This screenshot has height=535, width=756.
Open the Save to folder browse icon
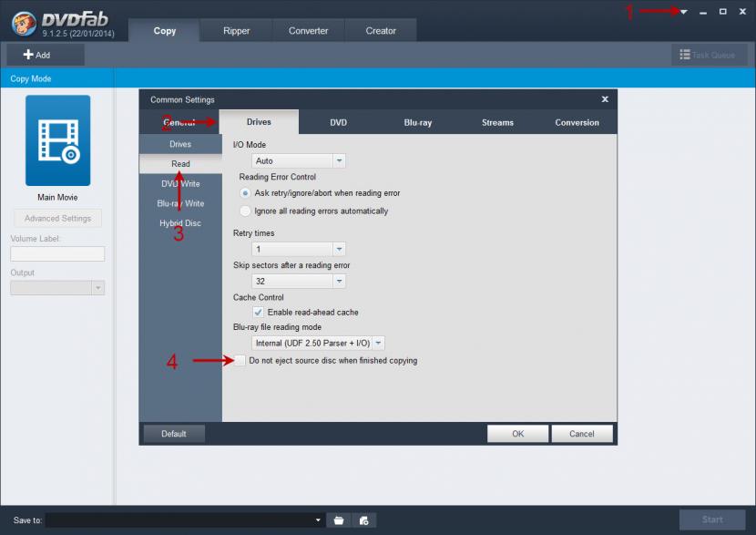click(x=339, y=520)
